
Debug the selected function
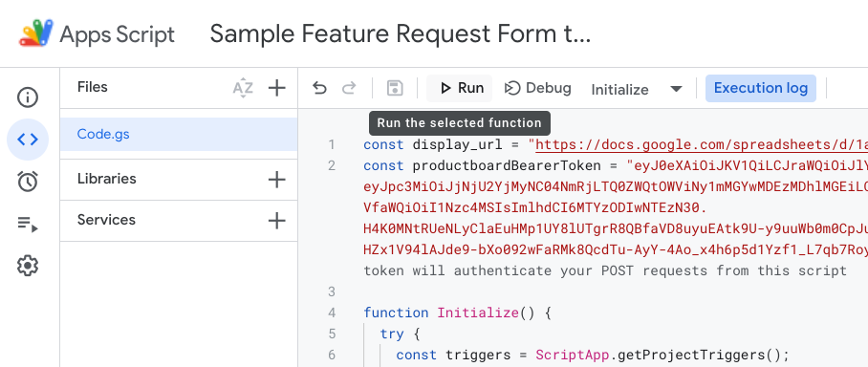[537, 88]
